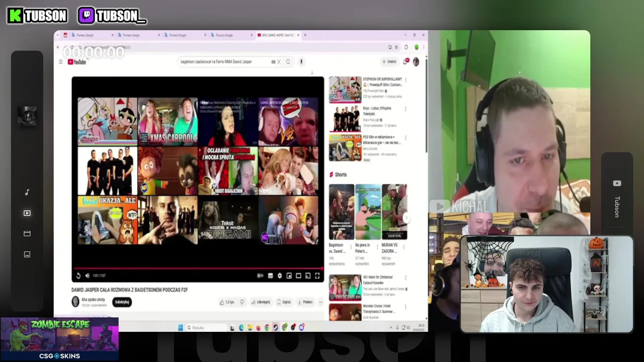The height and width of the screenshot is (362, 644).
Task: Bookmark the page with the star icon
Action: pos(396,47)
